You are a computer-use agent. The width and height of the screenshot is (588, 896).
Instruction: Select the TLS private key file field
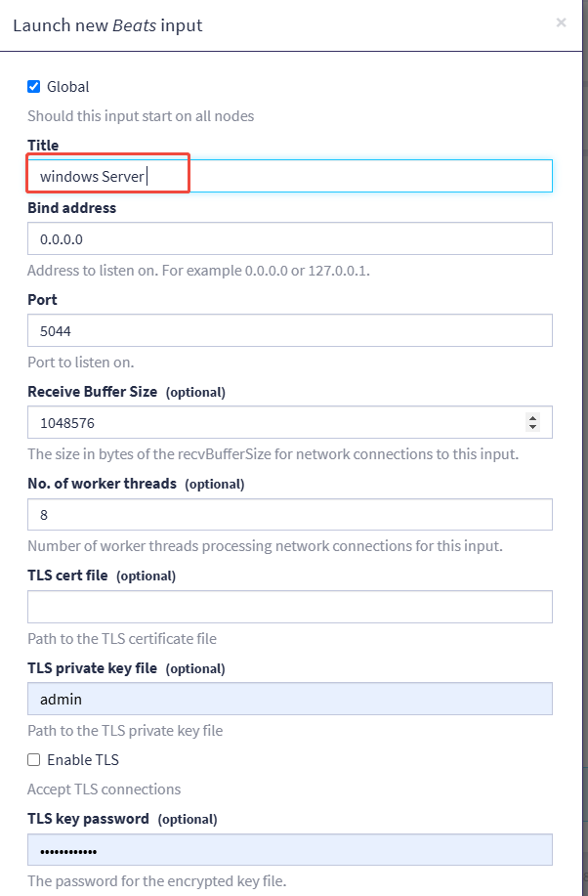pos(289,699)
